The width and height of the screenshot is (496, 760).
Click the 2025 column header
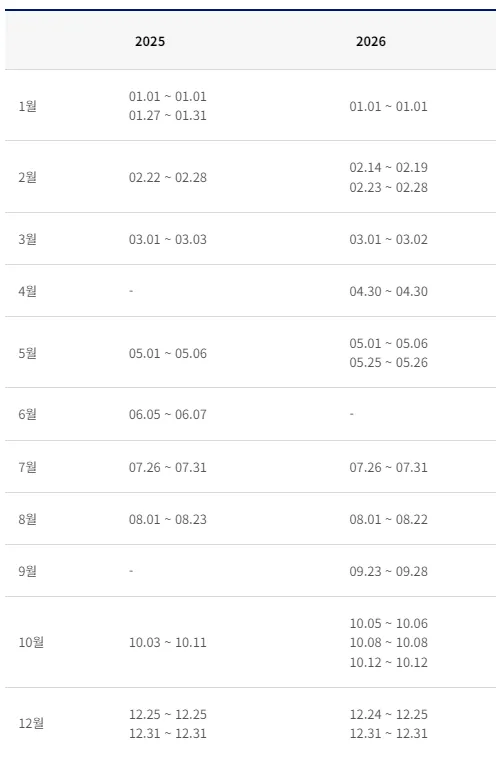[x=150, y=41]
